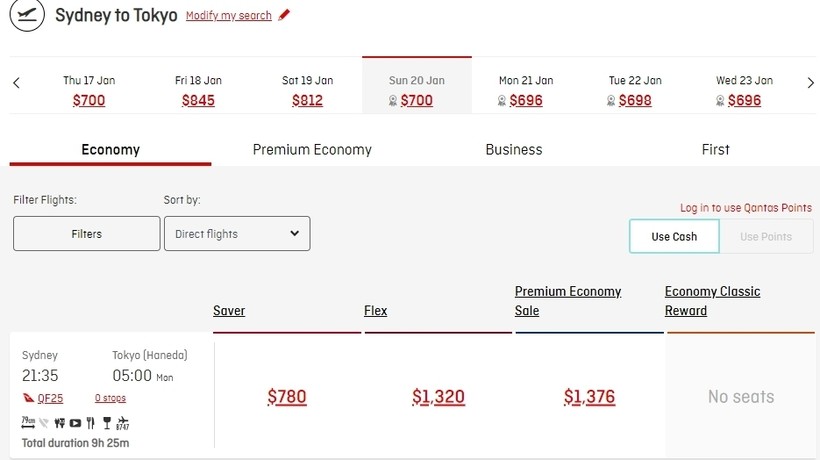Show later dates with the right chevron
Screen dimensions: 820x460
tap(810, 83)
